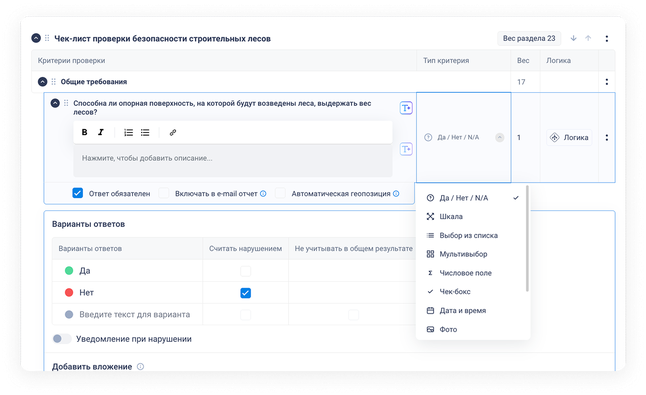Check Считать нарушением for Да

[246, 271]
